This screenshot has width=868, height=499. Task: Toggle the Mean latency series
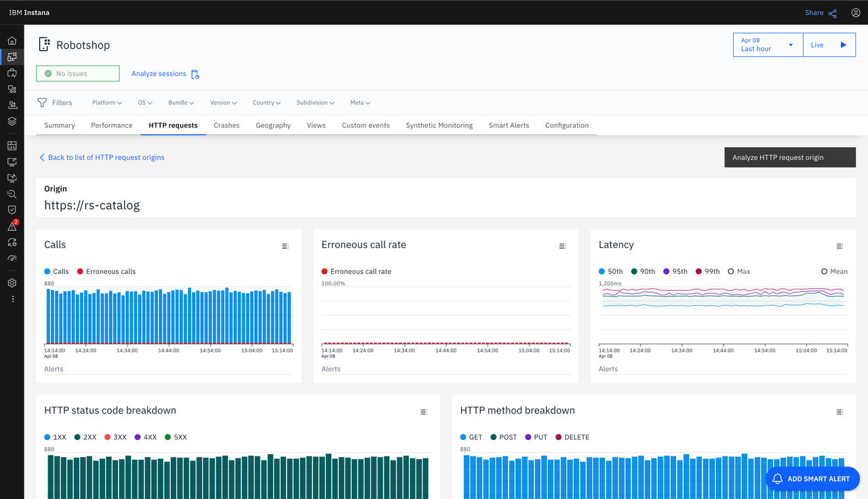point(834,271)
